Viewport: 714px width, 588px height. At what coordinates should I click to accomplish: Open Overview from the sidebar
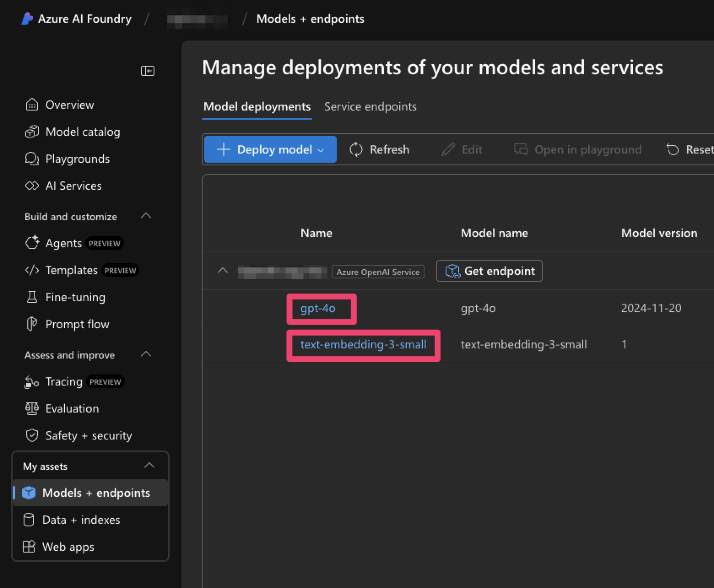coord(69,105)
